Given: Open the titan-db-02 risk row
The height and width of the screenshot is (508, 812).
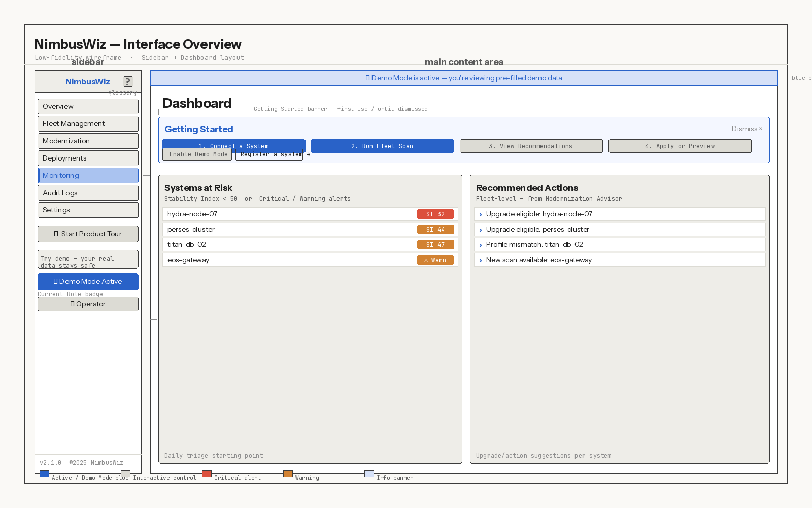Looking at the screenshot, I should [310, 244].
